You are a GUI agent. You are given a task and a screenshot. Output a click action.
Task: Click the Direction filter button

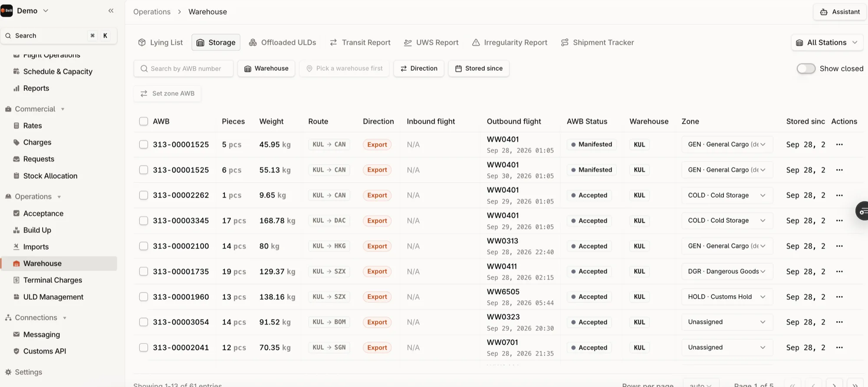[x=419, y=69]
